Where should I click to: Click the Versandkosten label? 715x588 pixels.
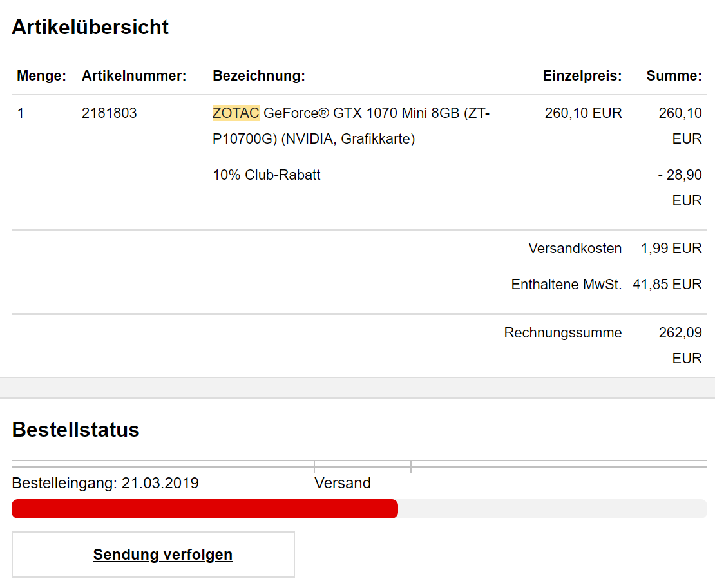(575, 249)
